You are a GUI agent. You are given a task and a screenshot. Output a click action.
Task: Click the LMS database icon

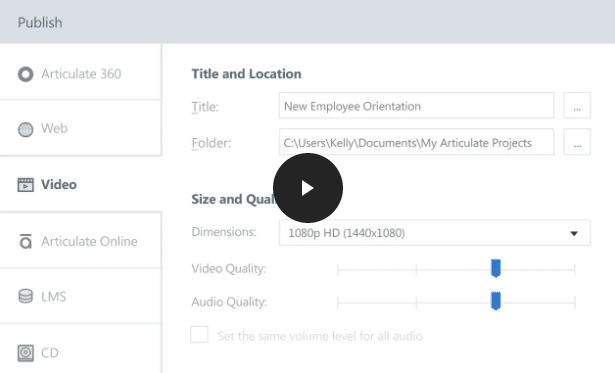(x=25, y=296)
